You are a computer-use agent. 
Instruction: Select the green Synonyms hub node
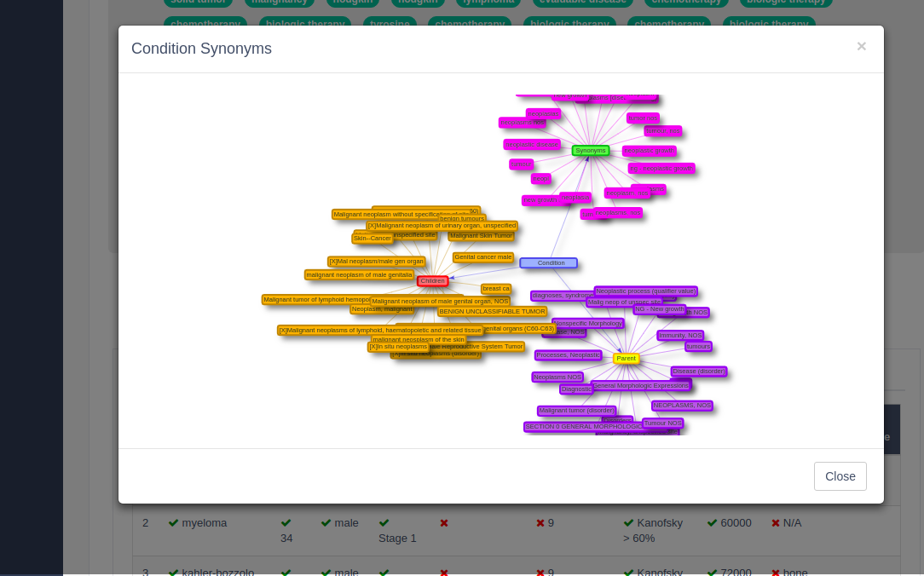(x=591, y=151)
